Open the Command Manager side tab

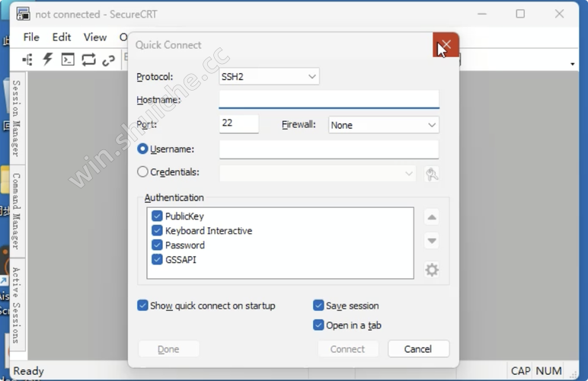tap(17, 211)
